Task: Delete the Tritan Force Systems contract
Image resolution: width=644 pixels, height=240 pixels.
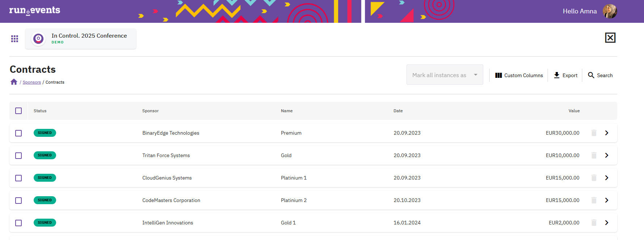Action: pos(594,155)
